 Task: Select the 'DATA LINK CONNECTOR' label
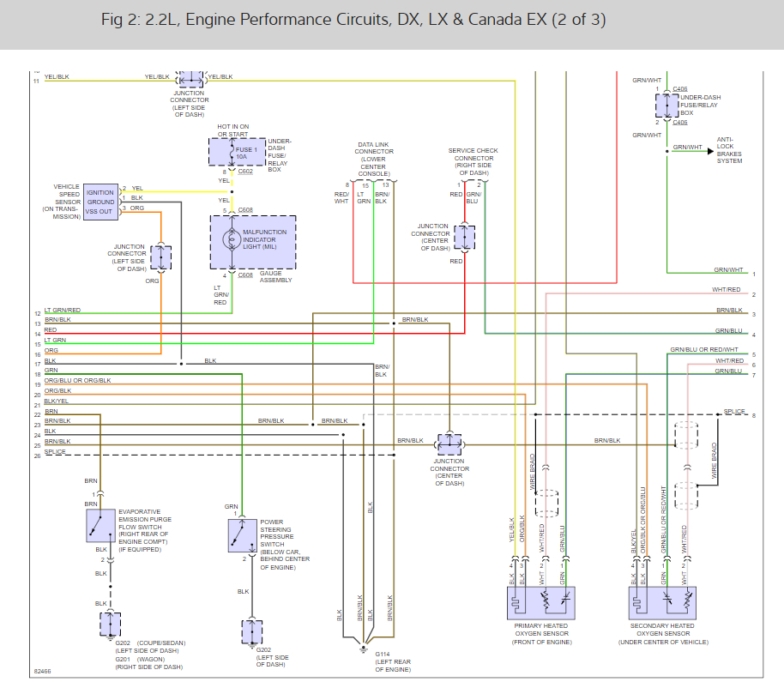click(373, 159)
